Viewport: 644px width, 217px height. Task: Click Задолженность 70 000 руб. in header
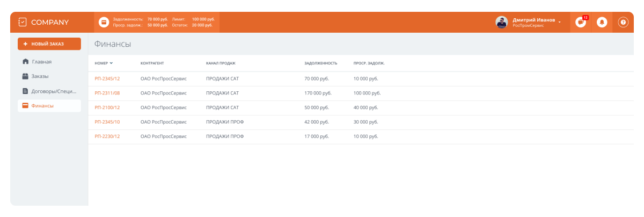pos(141,19)
